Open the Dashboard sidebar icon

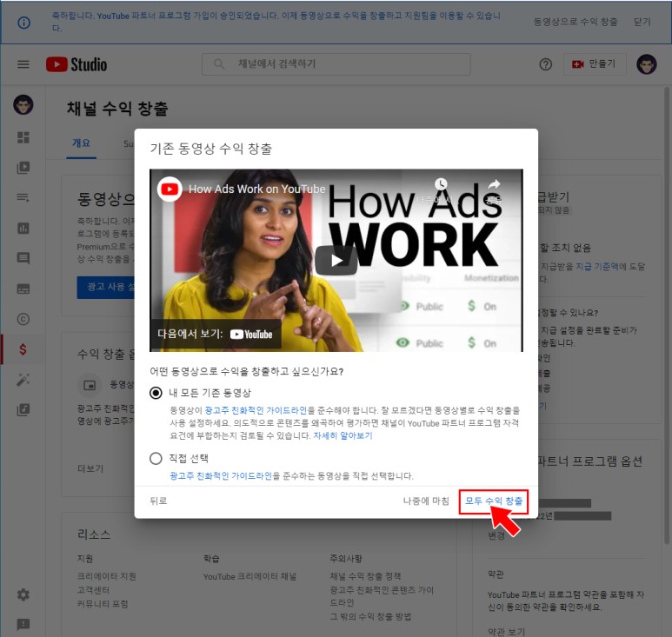tap(23, 137)
